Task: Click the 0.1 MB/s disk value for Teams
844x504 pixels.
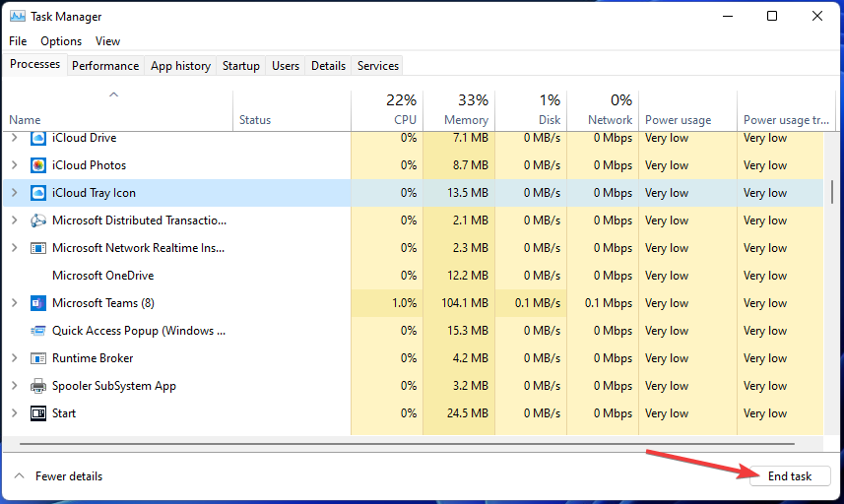Action: click(537, 303)
